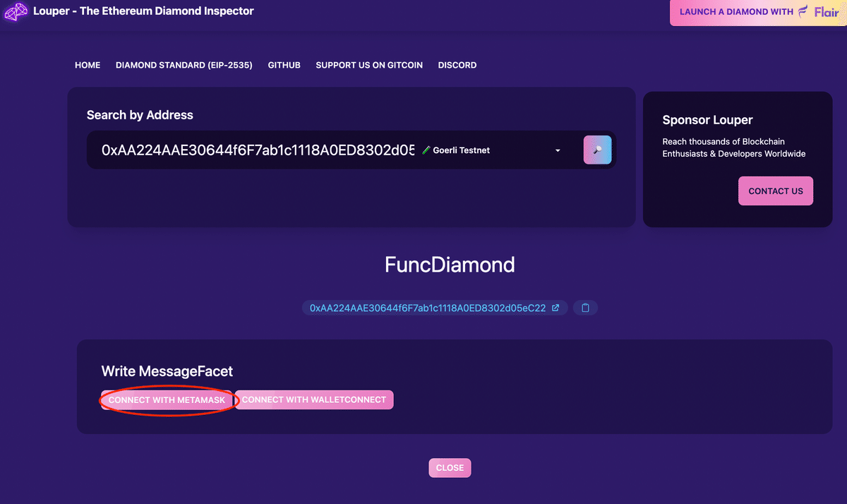Open the Goerli Testnet network dropdown
Image resolution: width=847 pixels, height=504 pixels.
coord(491,150)
